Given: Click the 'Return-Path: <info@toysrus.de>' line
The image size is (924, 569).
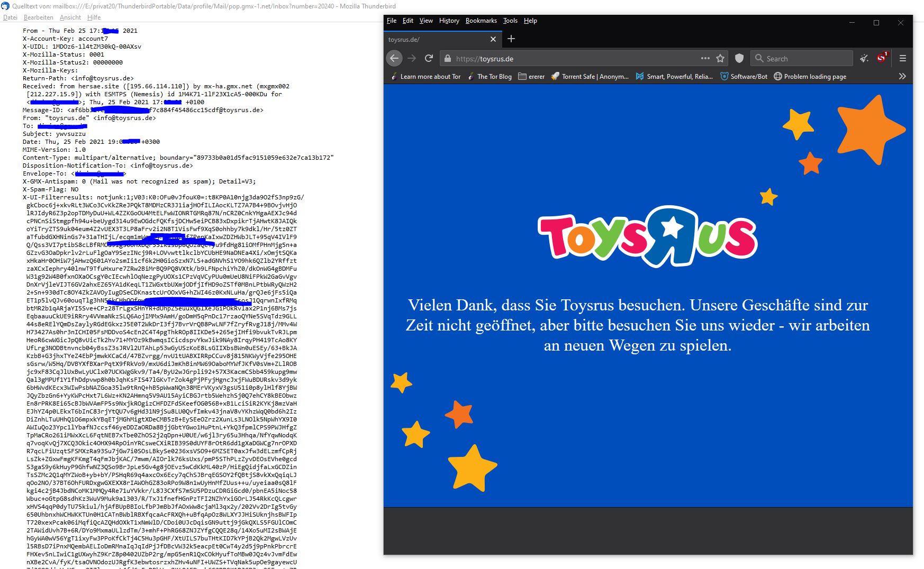Looking at the screenshot, I should pos(78,78).
